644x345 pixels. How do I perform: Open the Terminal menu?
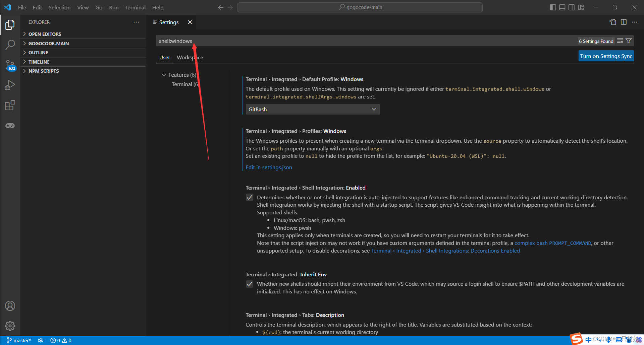[135, 7]
